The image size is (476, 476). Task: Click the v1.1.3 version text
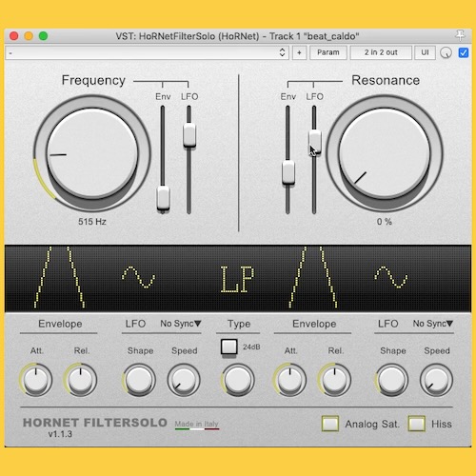pos(60,434)
